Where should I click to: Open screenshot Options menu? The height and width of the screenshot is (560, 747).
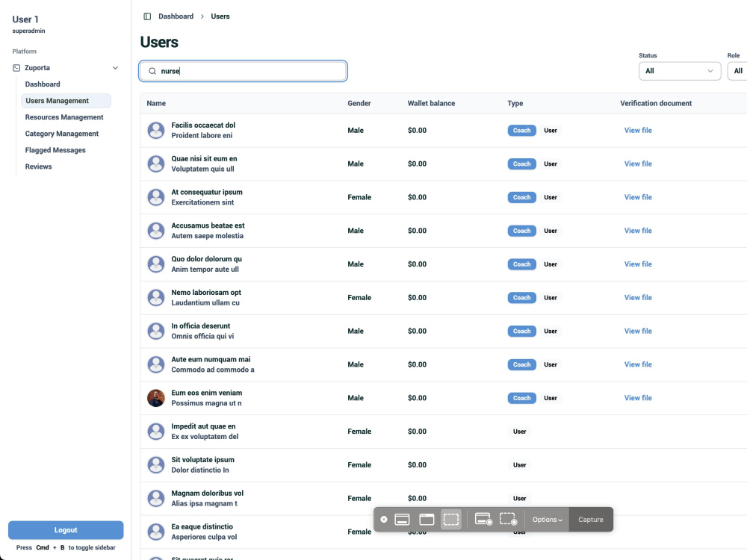tap(547, 520)
